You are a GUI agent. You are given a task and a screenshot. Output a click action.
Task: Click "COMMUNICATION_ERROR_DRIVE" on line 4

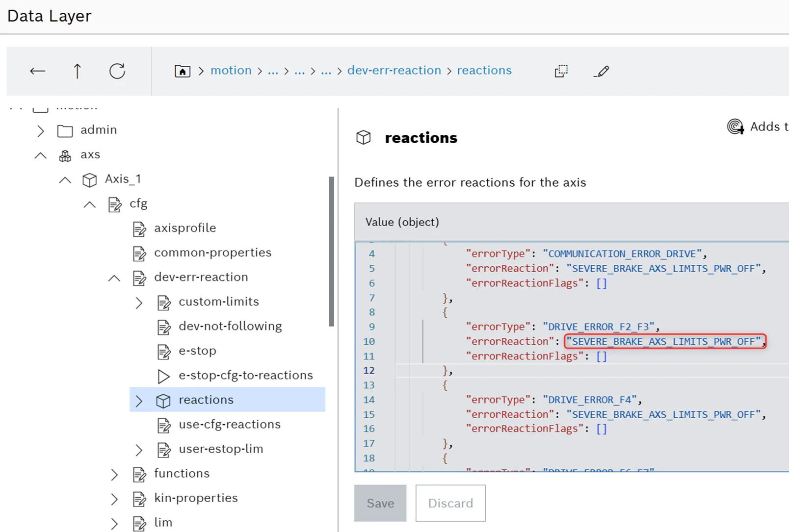coord(622,253)
